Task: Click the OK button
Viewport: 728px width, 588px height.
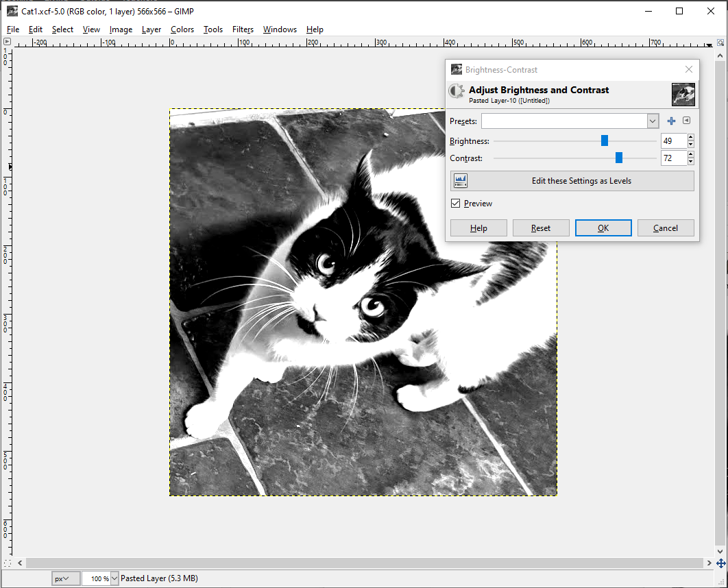Action: click(603, 228)
